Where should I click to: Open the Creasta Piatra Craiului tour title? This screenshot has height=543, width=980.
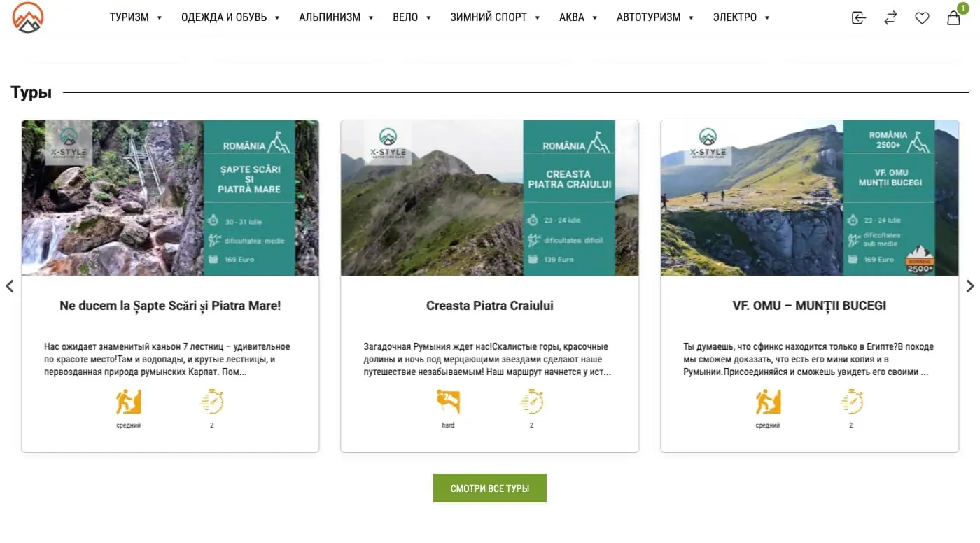pyautogui.click(x=490, y=306)
